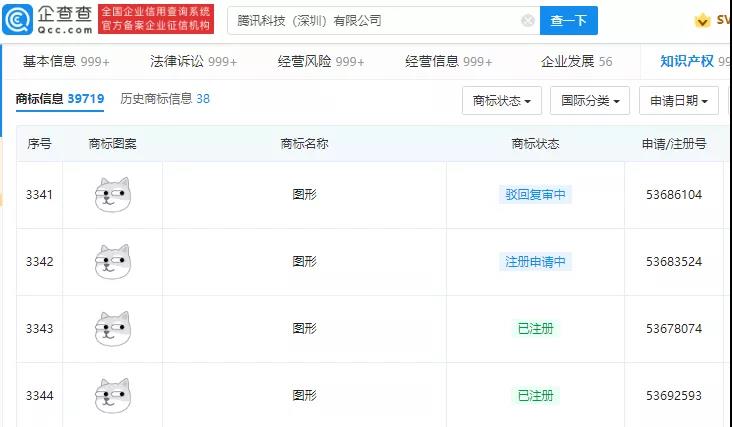Switch to the 经营风险 tab
Screen dimensions: 732x427
(x=321, y=62)
